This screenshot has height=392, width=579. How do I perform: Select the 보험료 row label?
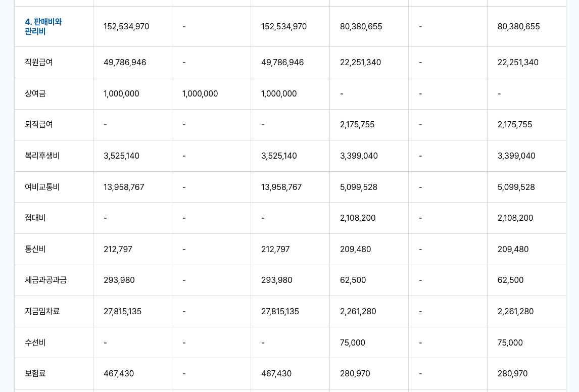coord(35,373)
